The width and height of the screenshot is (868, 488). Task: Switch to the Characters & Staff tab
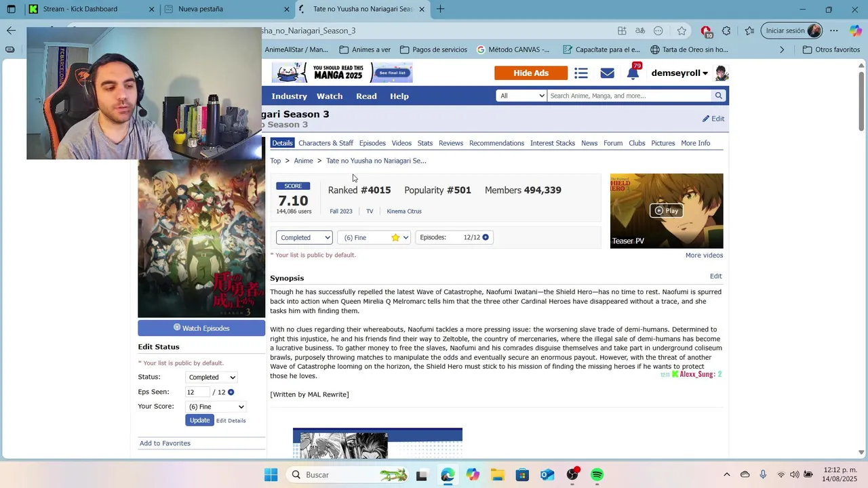[325, 143]
